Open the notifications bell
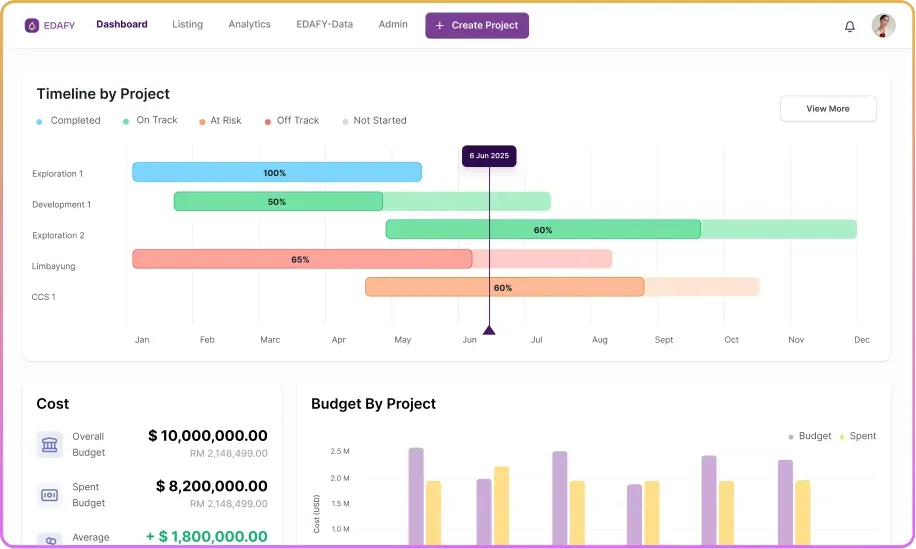Image resolution: width=916 pixels, height=549 pixels. [x=850, y=26]
